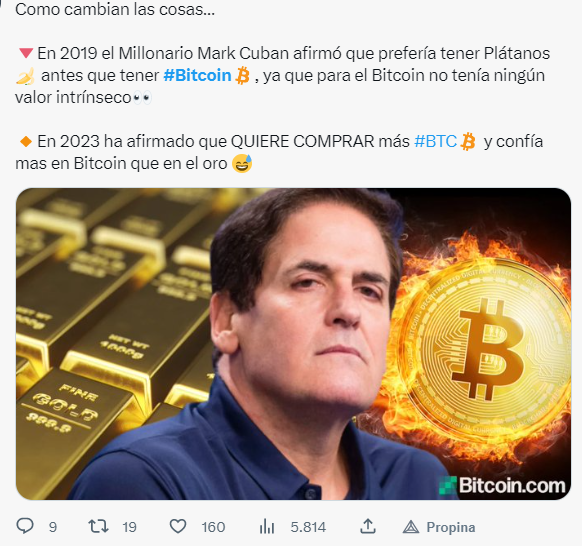Open the view analytics bar chart icon
582x546 pixels.
tap(267, 526)
